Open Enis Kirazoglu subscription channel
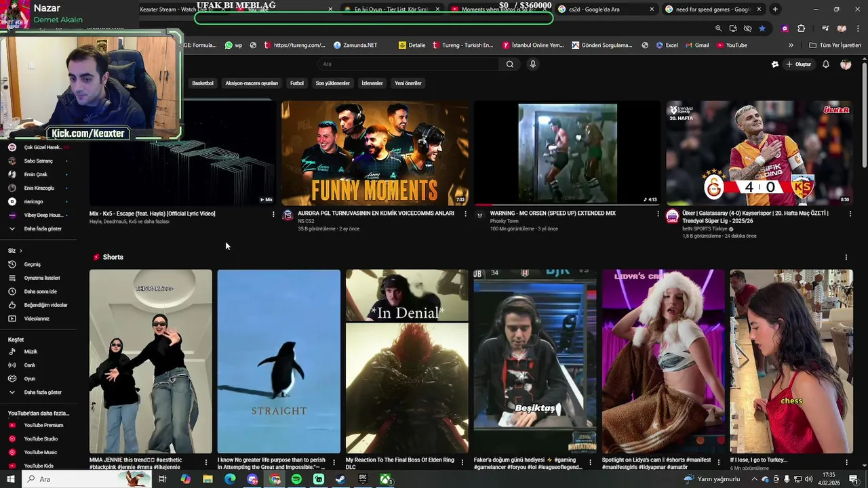This screenshot has height=488, width=868. (x=39, y=188)
